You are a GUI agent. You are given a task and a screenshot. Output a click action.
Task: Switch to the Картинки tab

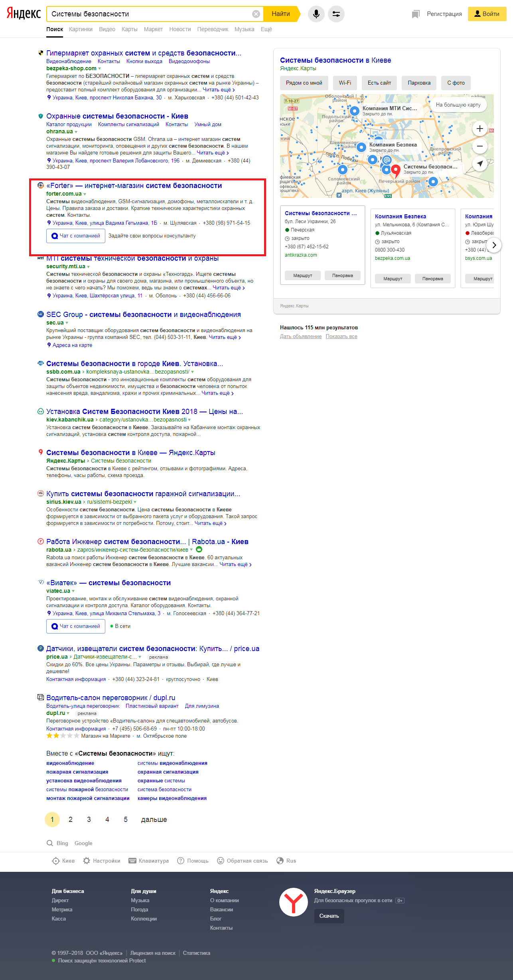[x=81, y=29]
